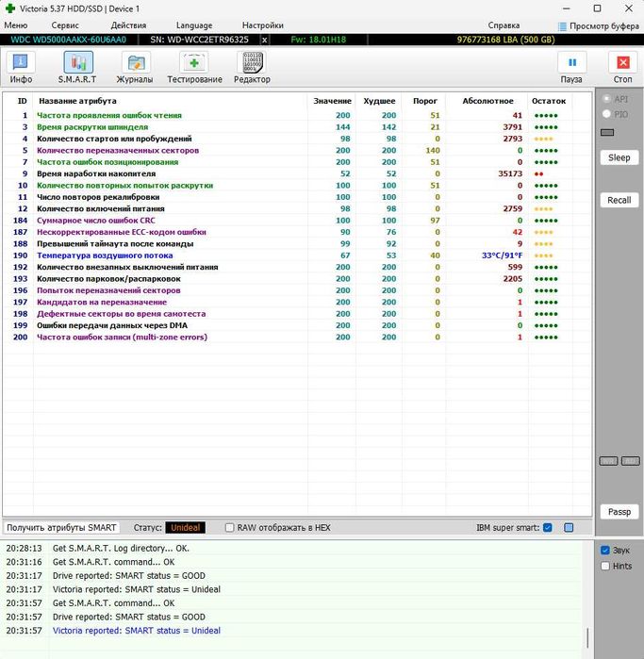Screen dimensions: 644x659
Task: Click the Passp button
Action: point(619,512)
